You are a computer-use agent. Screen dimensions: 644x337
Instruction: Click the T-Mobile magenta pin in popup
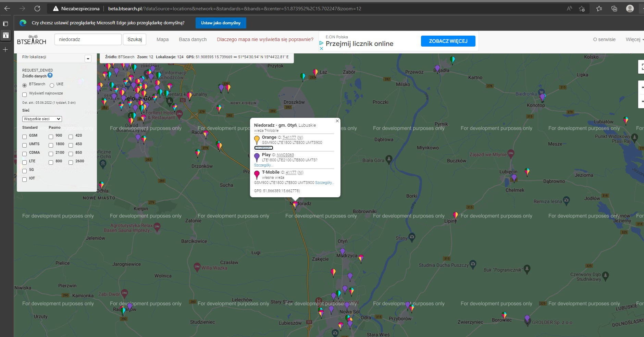[x=257, y=175]
